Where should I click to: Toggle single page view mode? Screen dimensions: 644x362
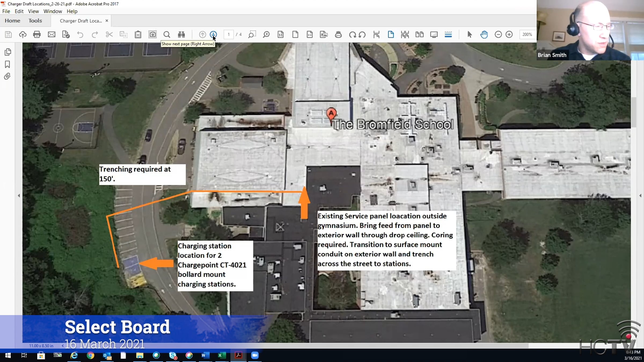391,34
